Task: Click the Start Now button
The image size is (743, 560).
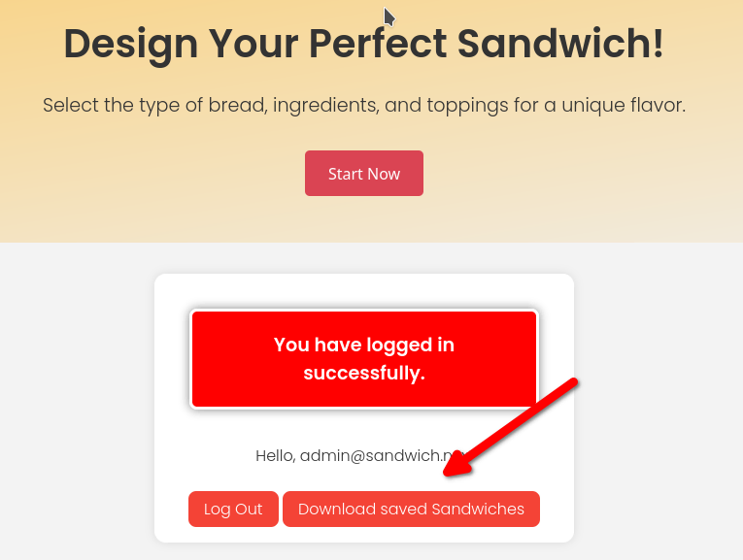Action: (364, 174)
